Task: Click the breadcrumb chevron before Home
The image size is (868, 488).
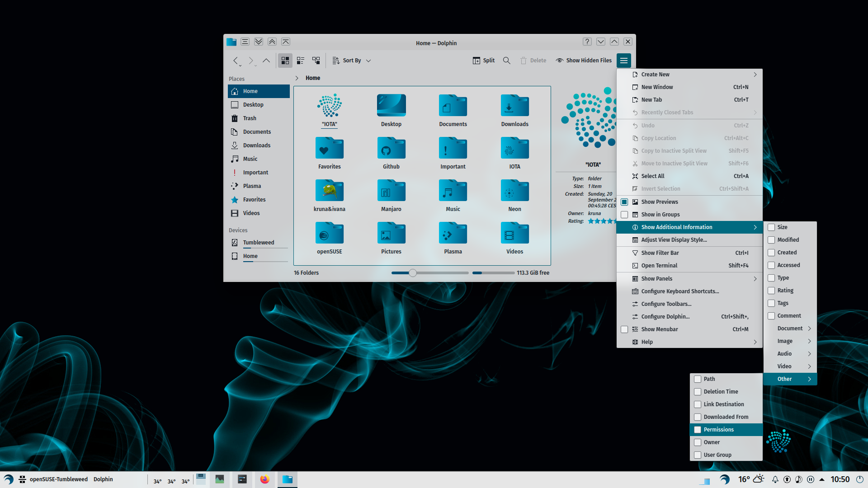Action: tap(297, 78)
